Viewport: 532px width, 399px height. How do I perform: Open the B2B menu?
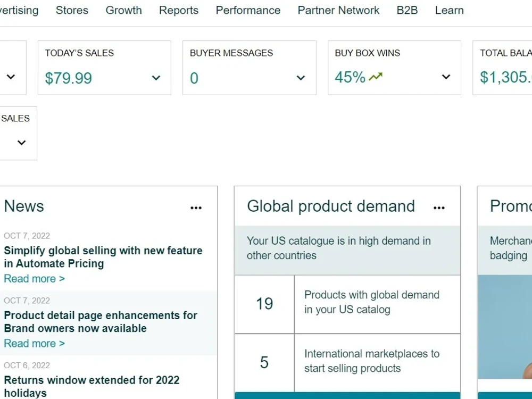click(x=407, y=10)
